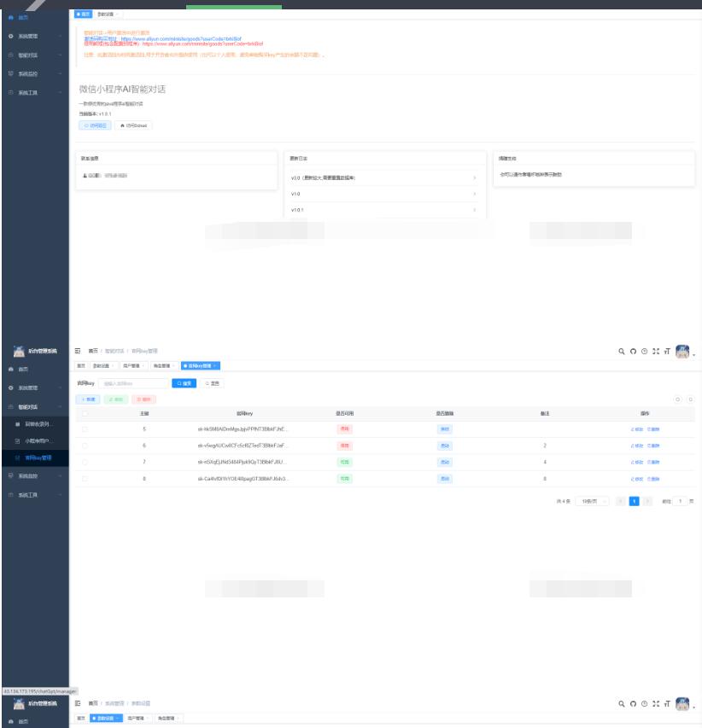702x728 pixels.
Task: Click the 访问码云 button
Action: tap(95, 125)
